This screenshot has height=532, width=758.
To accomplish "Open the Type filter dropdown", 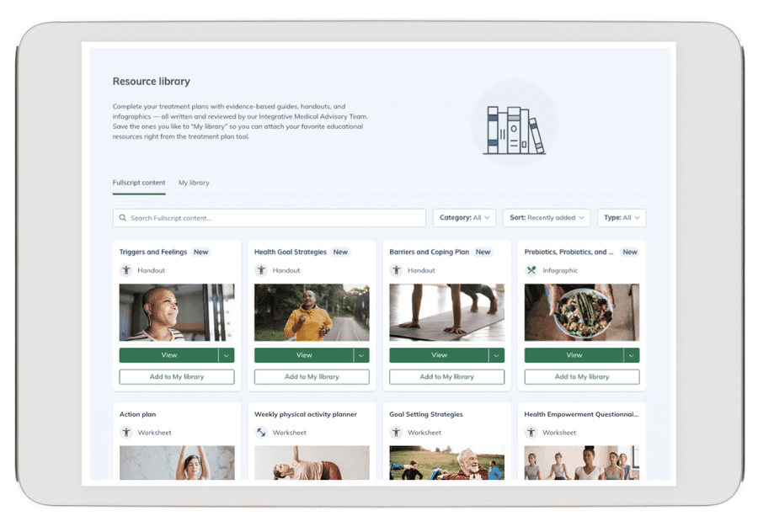I will (x=622, y=218).
